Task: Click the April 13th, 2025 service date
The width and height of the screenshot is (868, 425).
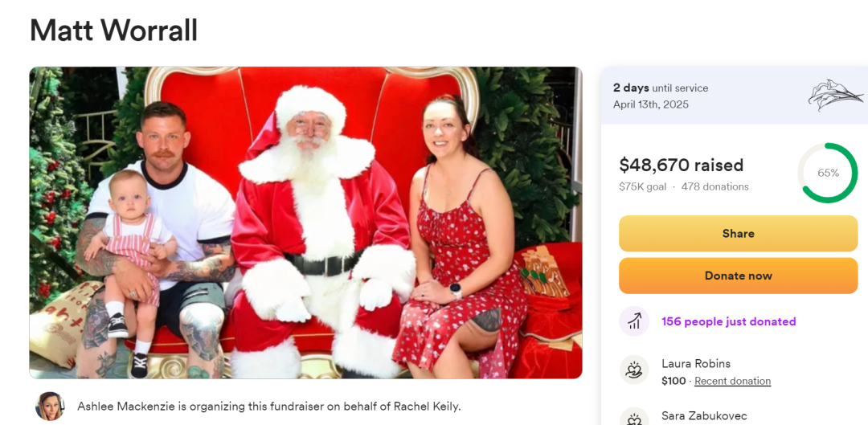Action: tap(651, 104)
